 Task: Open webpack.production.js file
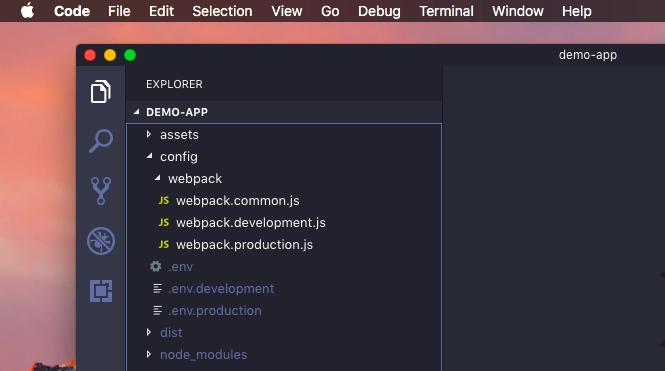point(244,245)
